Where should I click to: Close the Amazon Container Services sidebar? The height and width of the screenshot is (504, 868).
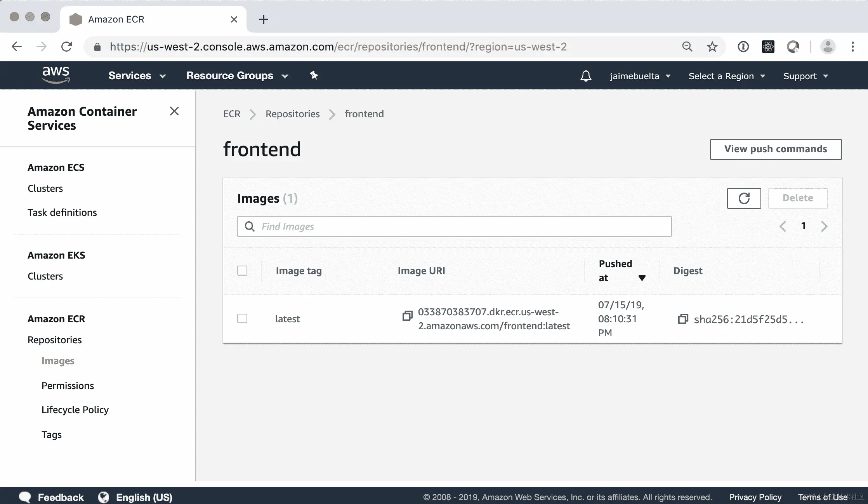pos(174,111)
